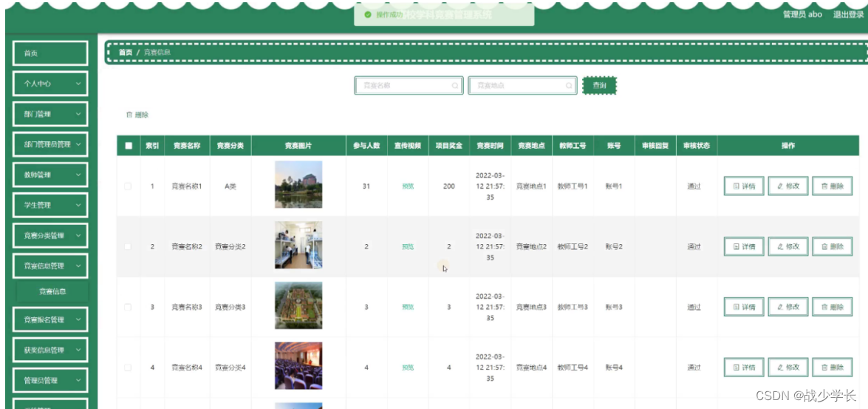Viewport: 868px width, 409px height.
Task: Open the aerial campus image of 竞赛名称3
Action: click(x=298, y=305)
